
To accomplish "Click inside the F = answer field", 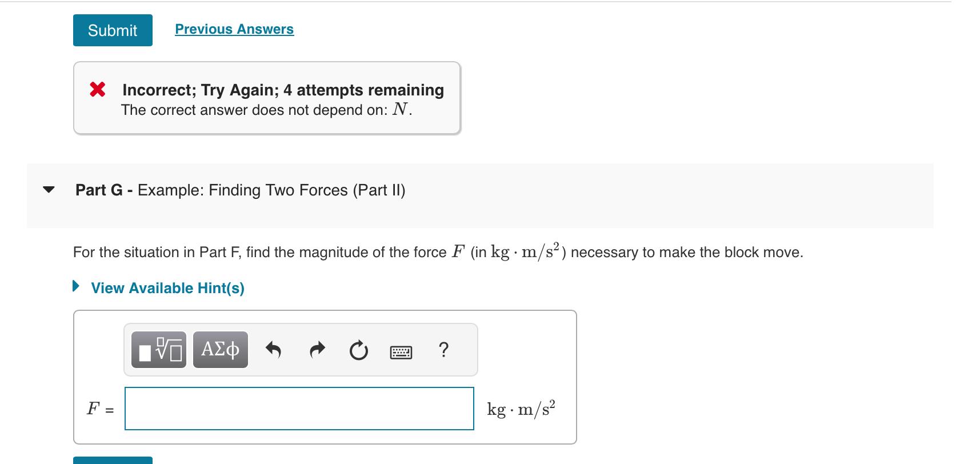I will [x=299, y=409].
